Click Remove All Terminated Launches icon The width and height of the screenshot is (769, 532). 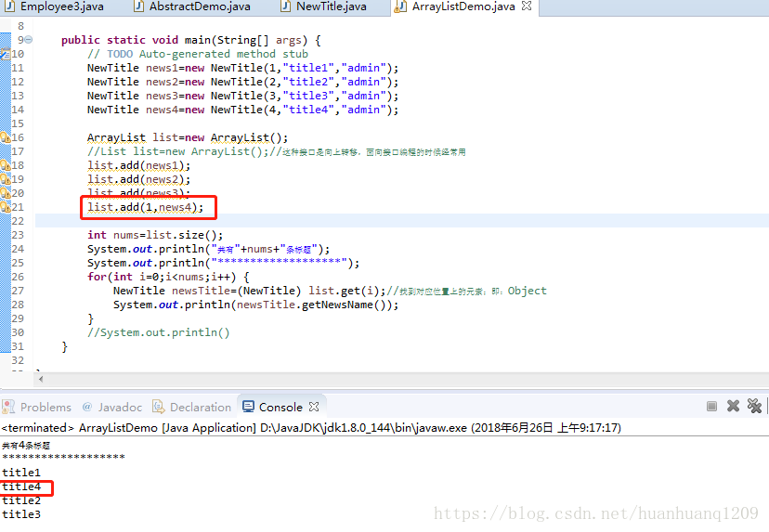[x=754, y=406]
